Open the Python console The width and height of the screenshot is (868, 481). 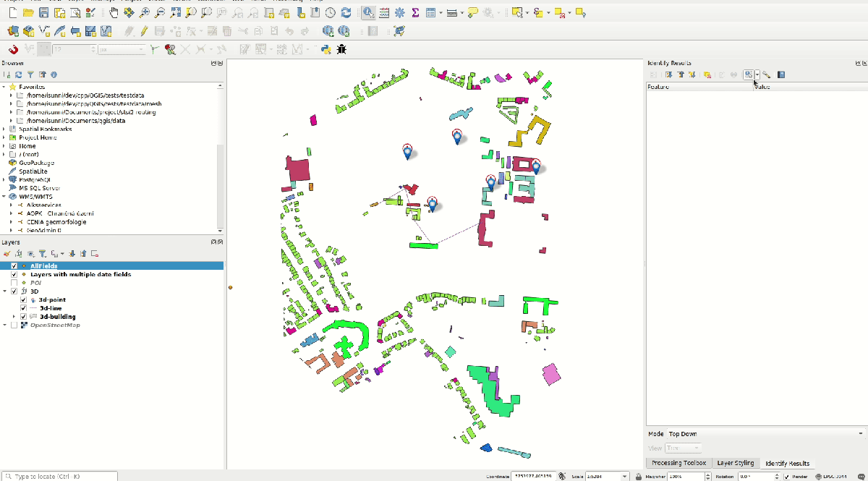tap(326, 49)
